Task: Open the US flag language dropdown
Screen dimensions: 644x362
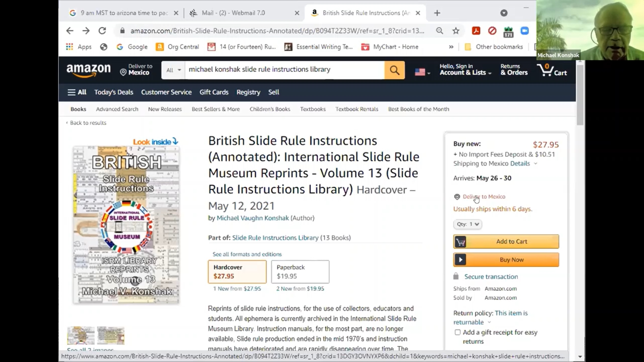Action: click(x=422, y=72)
